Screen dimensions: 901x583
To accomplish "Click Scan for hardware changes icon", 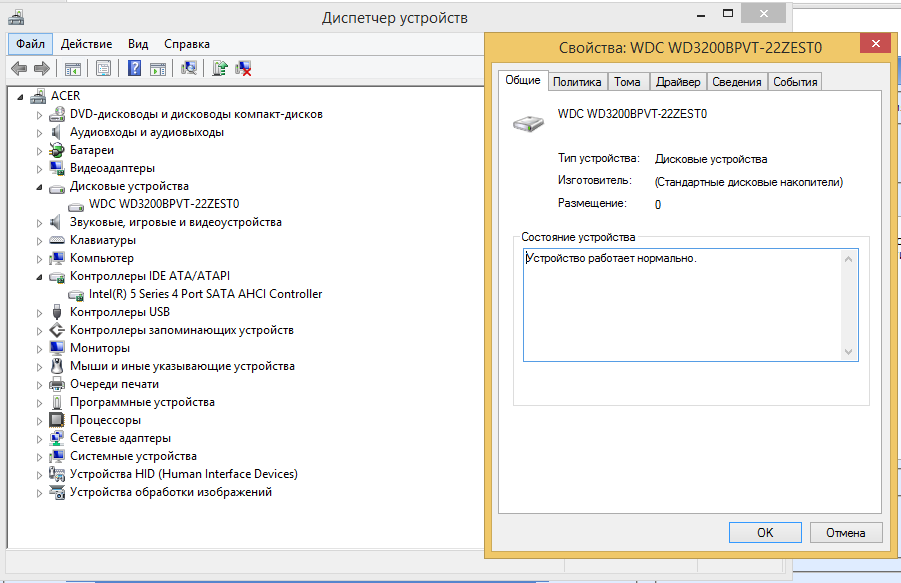I will [x=188, y=68].
